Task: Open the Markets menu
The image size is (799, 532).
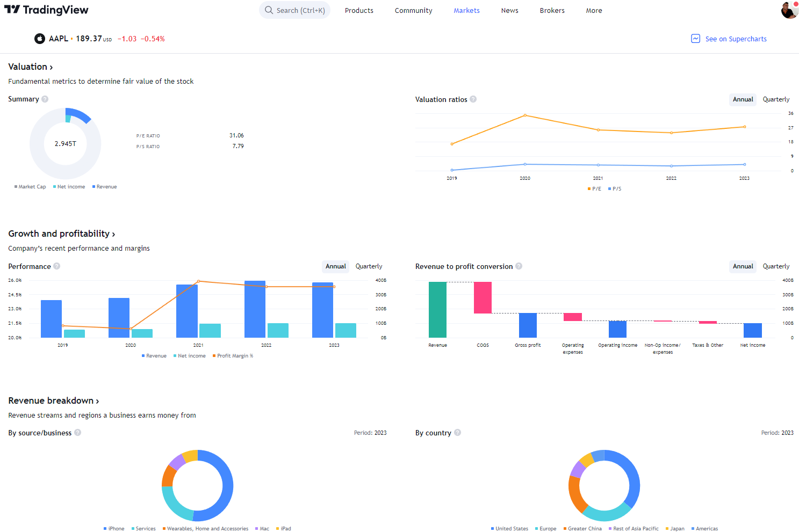Action: click(x=466, y=10)
